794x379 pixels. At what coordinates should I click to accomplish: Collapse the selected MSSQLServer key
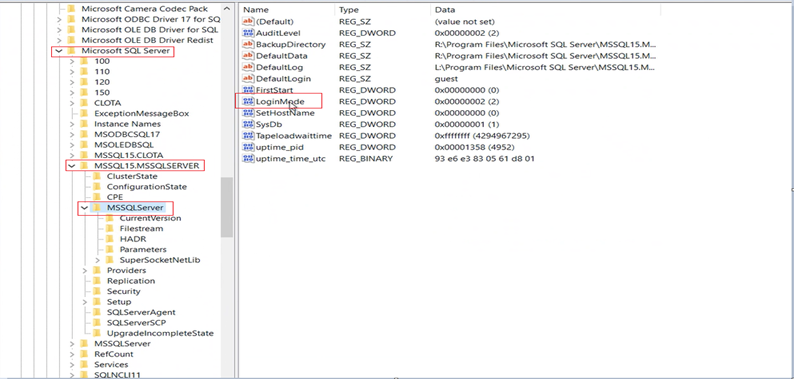pyautogui.click(x=85, y=208)
